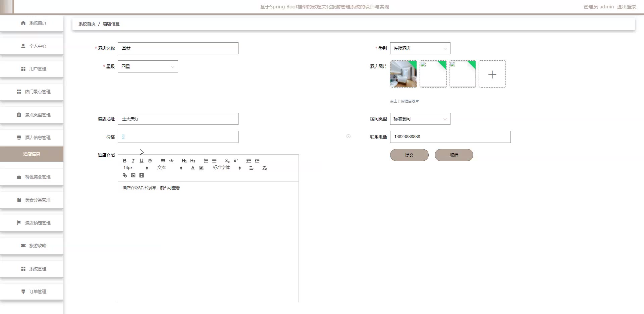
Task: Focus the 价格 input field
Action: tap(178, 137)
